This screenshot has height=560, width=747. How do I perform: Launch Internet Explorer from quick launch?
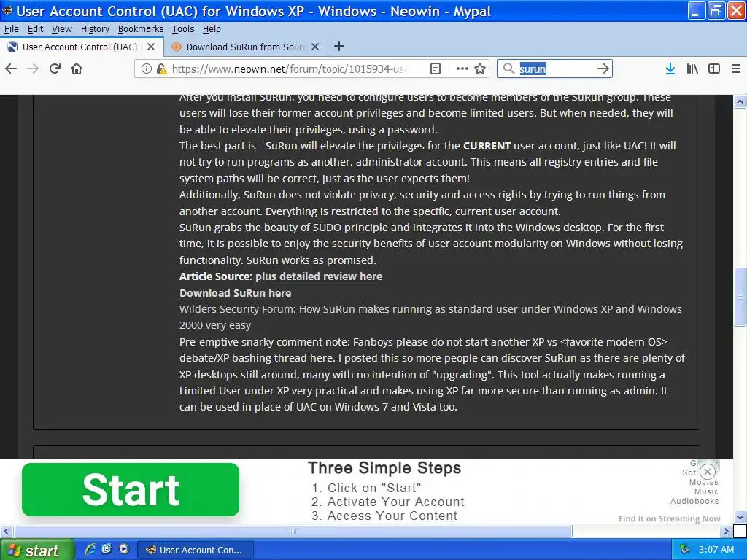click(90, 550)
